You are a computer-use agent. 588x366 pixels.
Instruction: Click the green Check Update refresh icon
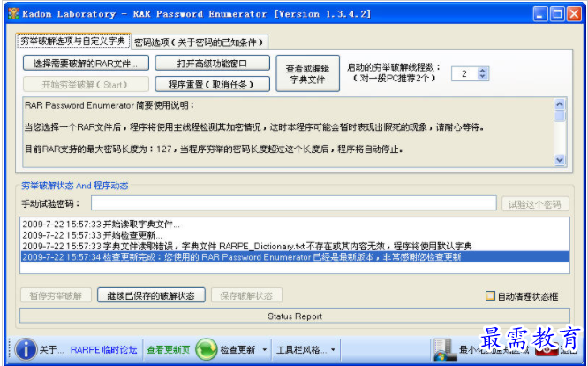point(207,349)
